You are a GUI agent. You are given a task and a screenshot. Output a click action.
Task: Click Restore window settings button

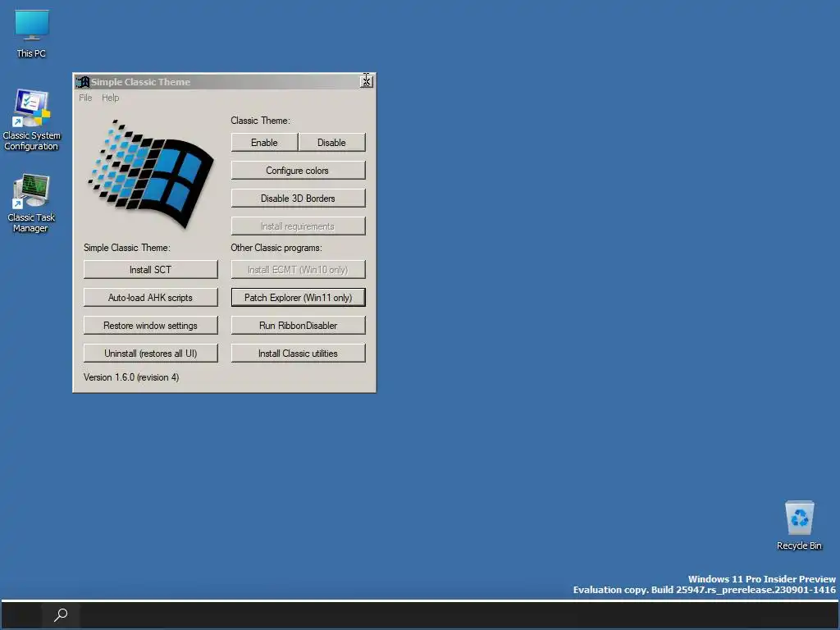pos(151,325)
